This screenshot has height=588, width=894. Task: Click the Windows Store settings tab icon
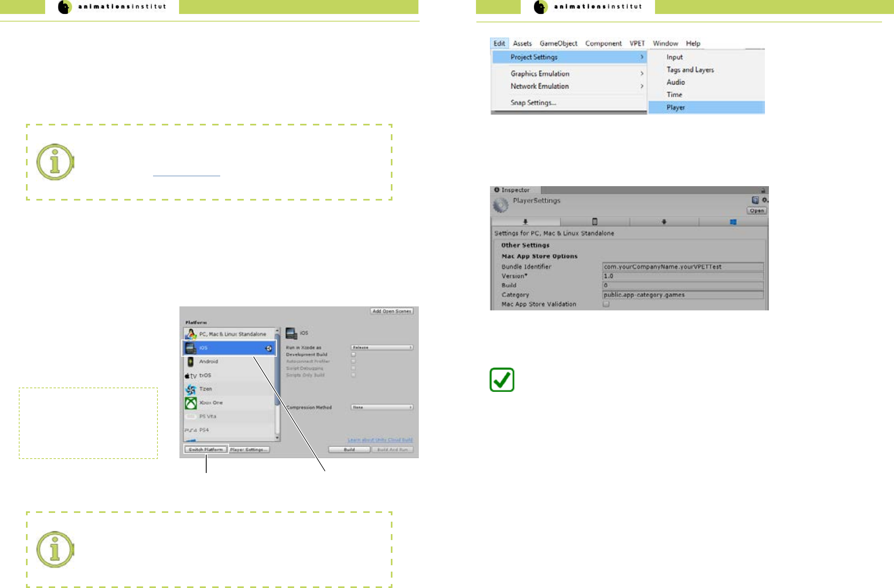pyautogui.click(x=733, y=222)
